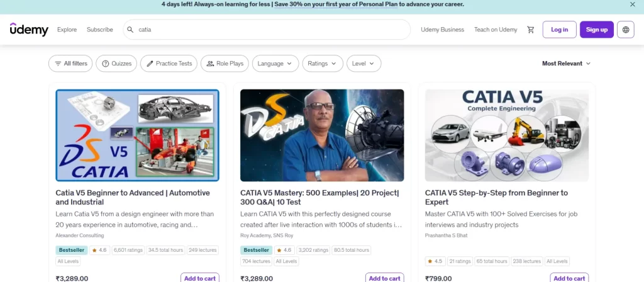Open CATIA V5 Mastery: 500 Examples title

click(x=319, y=197)
